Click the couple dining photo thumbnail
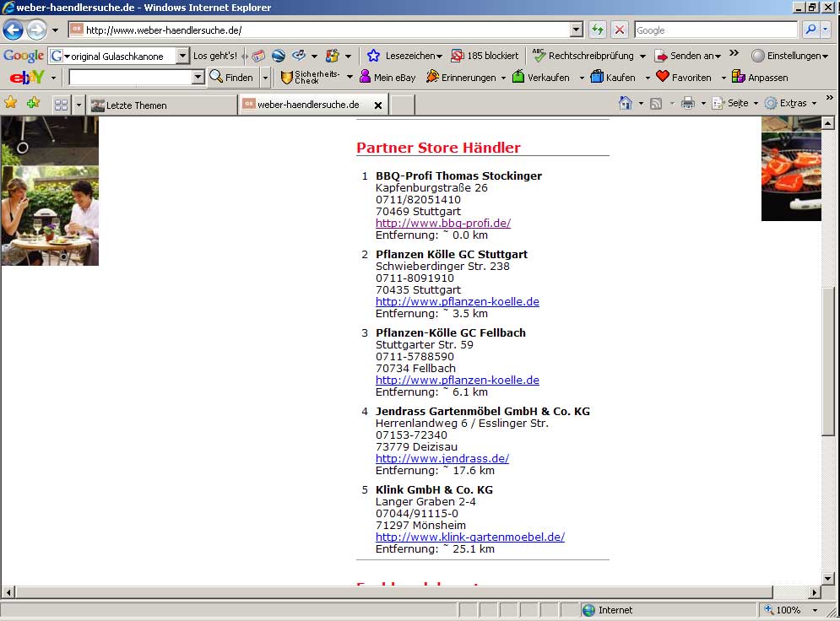The height and width of the screenshot is (621, 840). (x=50, y=216)
